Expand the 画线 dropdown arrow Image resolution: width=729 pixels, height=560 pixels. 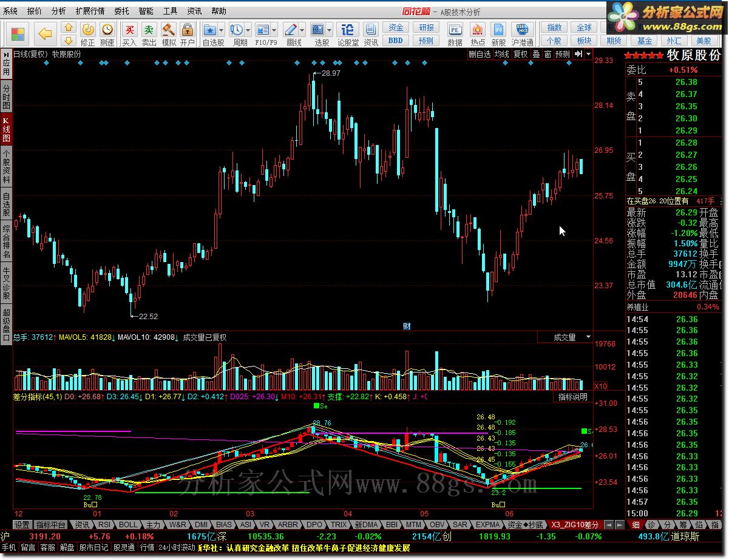(302, 29)
